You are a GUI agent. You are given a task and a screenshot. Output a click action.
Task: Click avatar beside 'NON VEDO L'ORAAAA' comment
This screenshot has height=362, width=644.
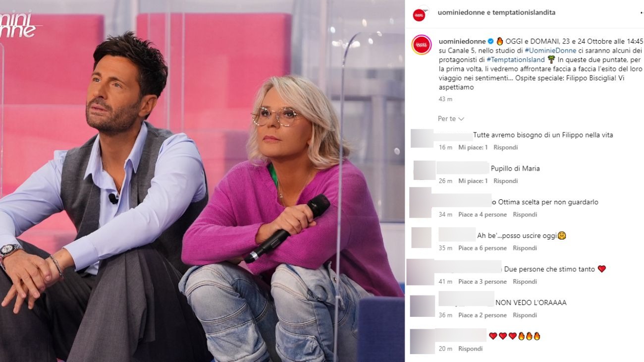423,306
